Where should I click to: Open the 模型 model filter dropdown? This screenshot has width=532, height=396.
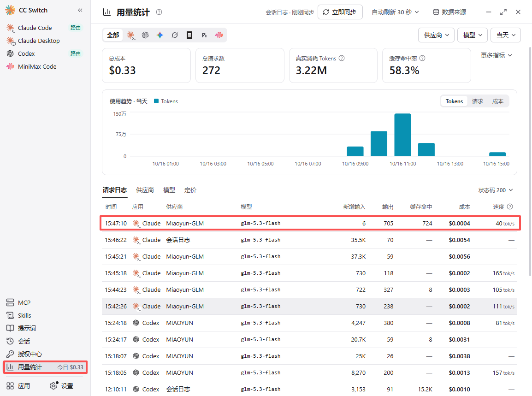click(x=472, y=35)
